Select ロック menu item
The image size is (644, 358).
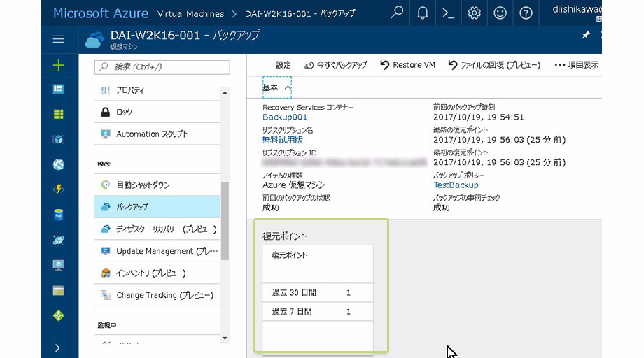click(x=157, y=112)
